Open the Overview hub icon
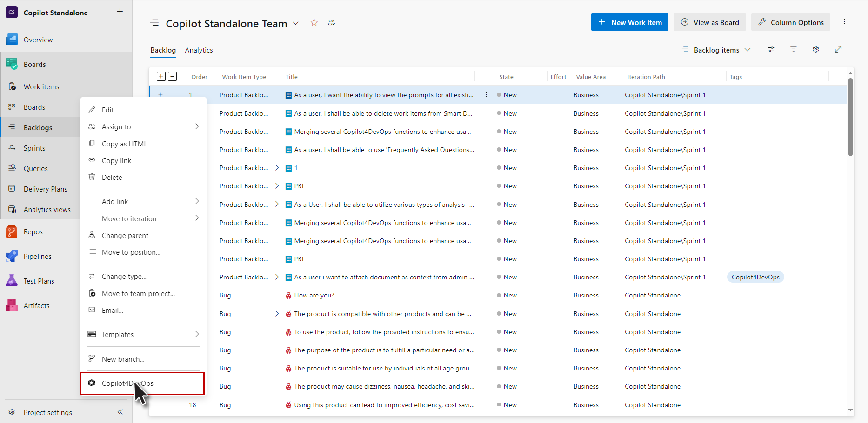 coord(12,40)
